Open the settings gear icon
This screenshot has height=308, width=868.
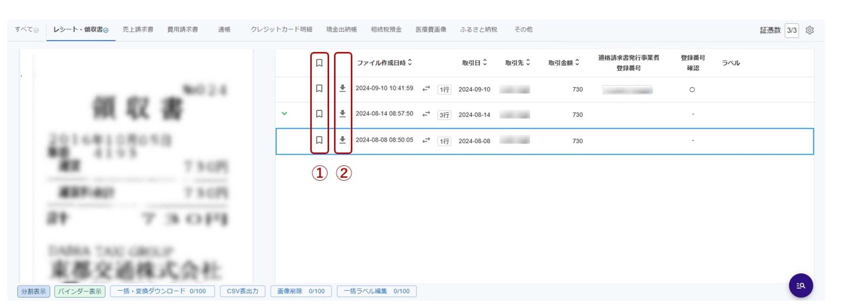pos(809,30)
